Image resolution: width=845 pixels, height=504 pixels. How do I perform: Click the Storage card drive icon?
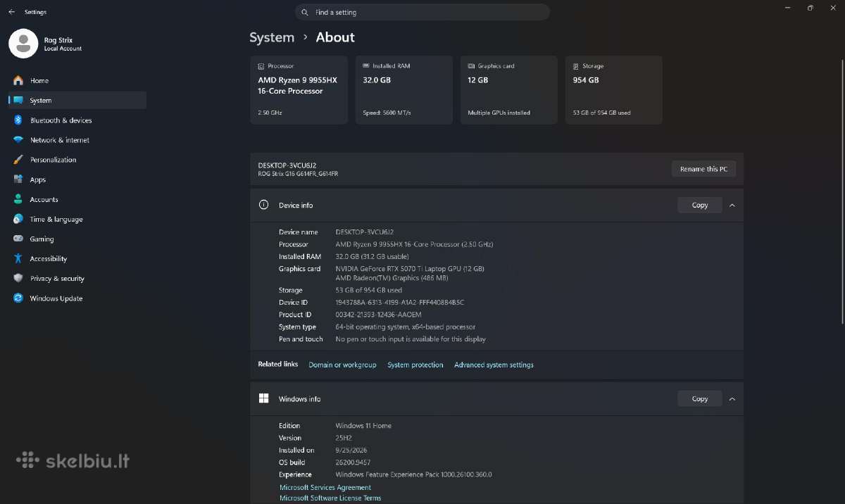[x=576, y=66]
